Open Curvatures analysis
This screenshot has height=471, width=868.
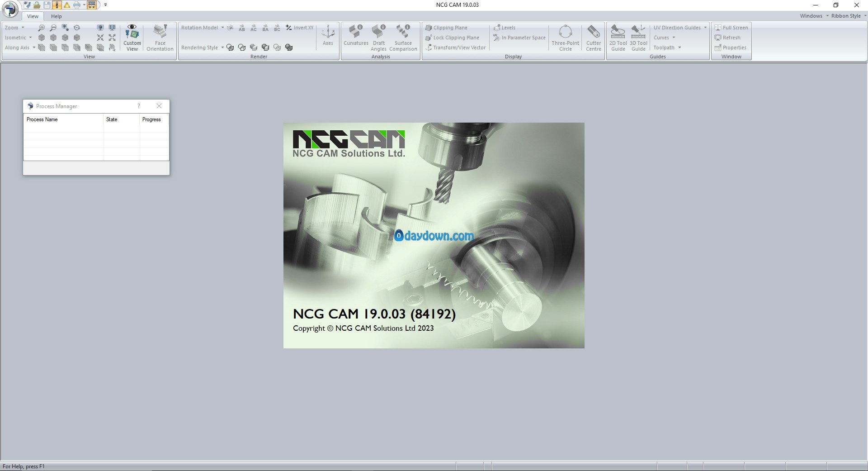tap(356, 36)
